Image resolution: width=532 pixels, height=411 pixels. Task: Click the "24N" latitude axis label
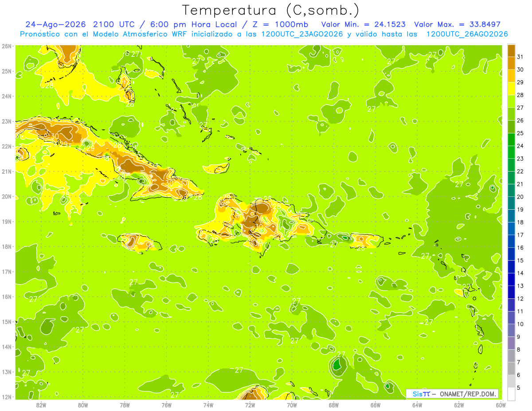pos(7,96)
